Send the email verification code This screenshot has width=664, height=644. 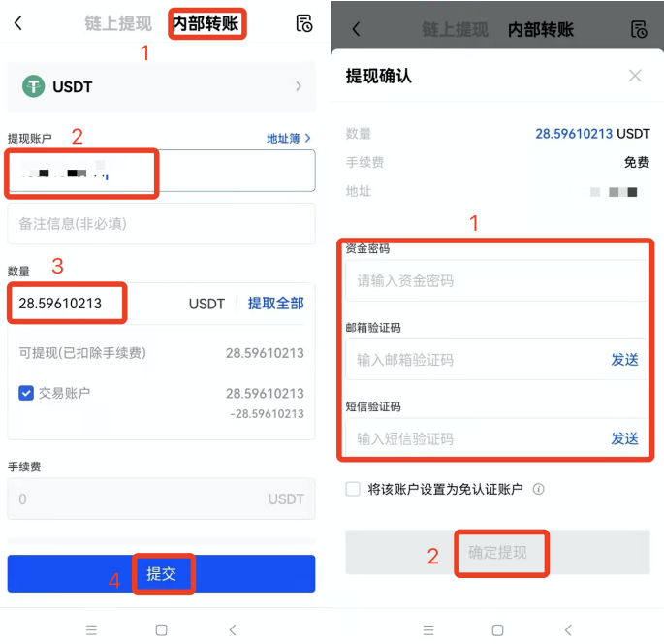(624, 360)
